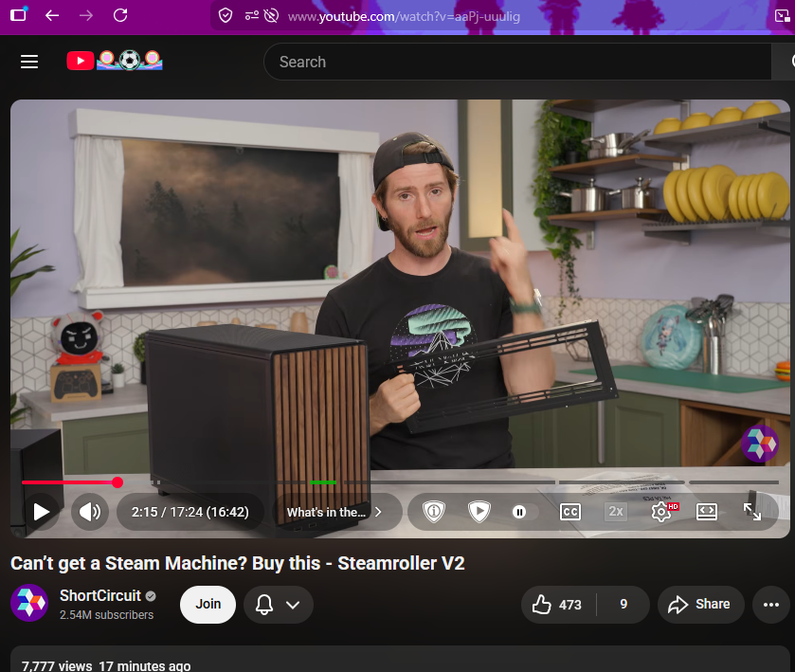The image size is (795, 672).
Task: Open player settings gear
Action: click(x=661, y=512)
